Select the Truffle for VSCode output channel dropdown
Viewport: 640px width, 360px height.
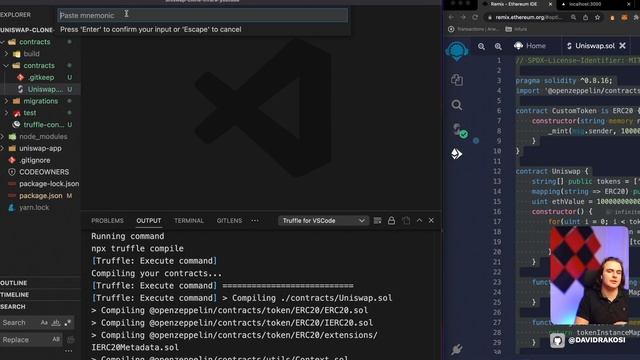point(323,221)
